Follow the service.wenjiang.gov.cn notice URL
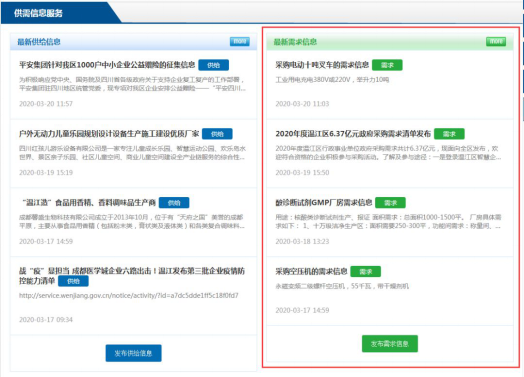This screenshot has width=524, height=377. point(129,295)
